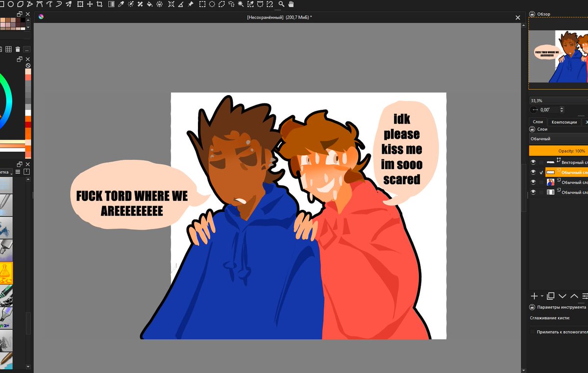This screenshot has width=588, height=373.
Task: Select the Bezier curve tool
Action: pyautogui.click(x=39, y=4)
